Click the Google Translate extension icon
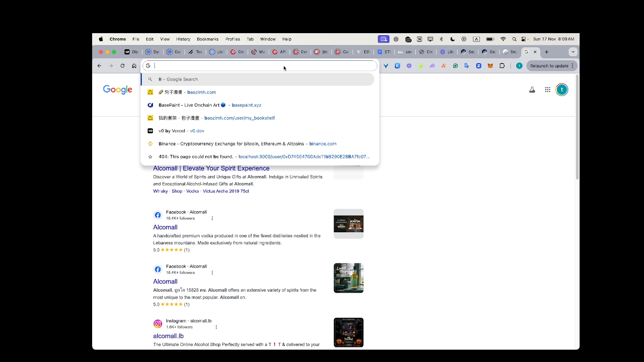Image resolution: width=644 pixels, height=362 pixels. click(467, 66)
